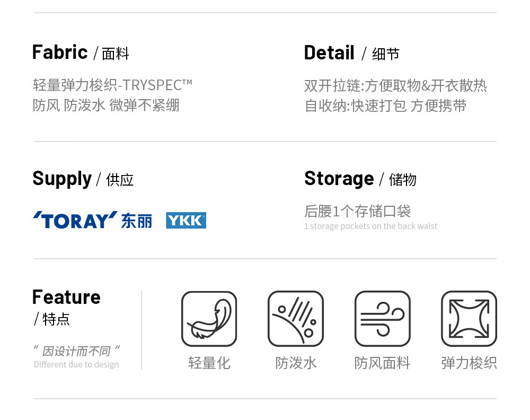Click the water-repellent droplets icon
The image size is (530, 420).
pyautogui.click(x=296, y=319)
